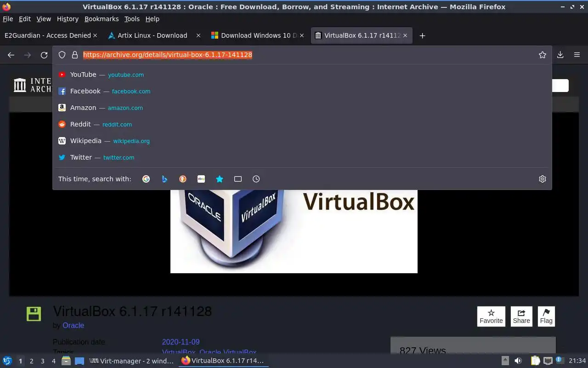Share this archive item
This screenshot has height=368, width=588.
[x=521, y=316]
